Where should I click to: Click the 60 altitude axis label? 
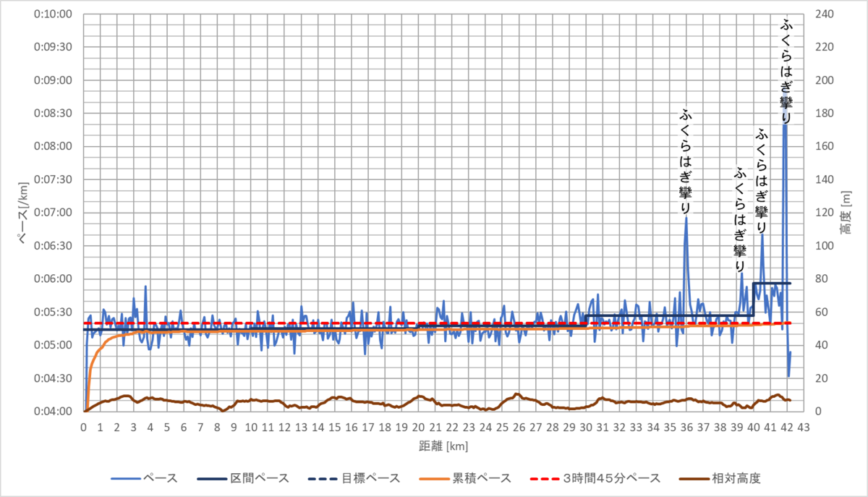[x=820, y=312]
